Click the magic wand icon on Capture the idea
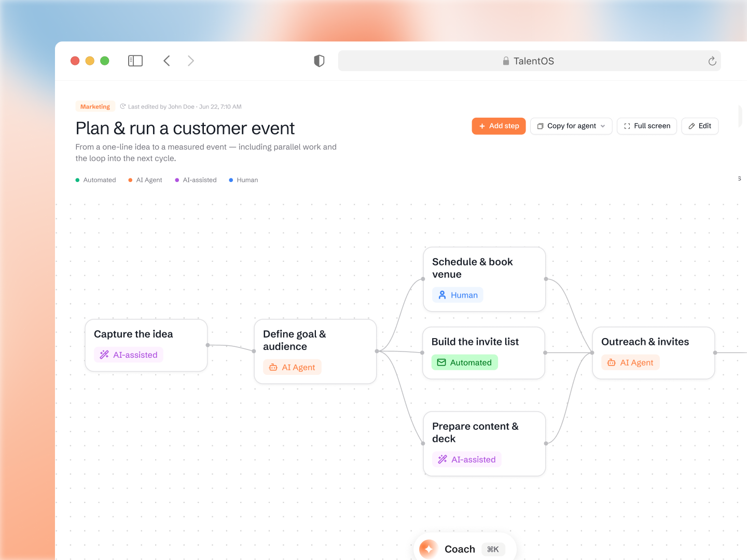Image resolution: width=747 pixels, height=560 pixels. tap(104, 355)
